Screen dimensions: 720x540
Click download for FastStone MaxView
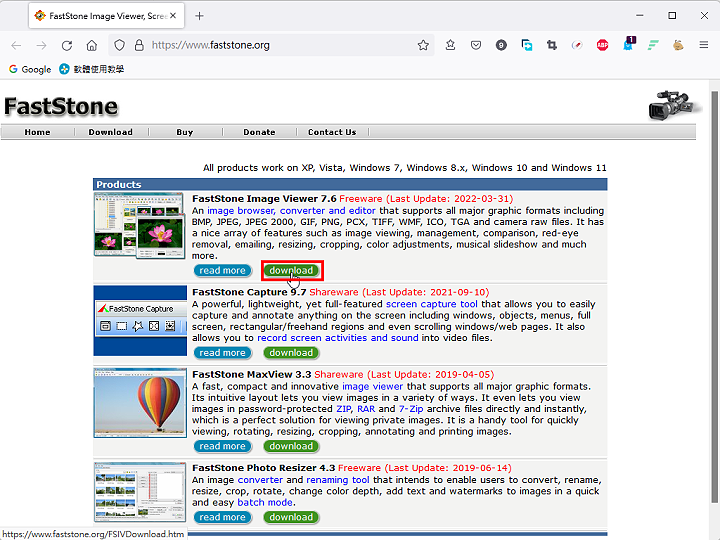(291, 446)
